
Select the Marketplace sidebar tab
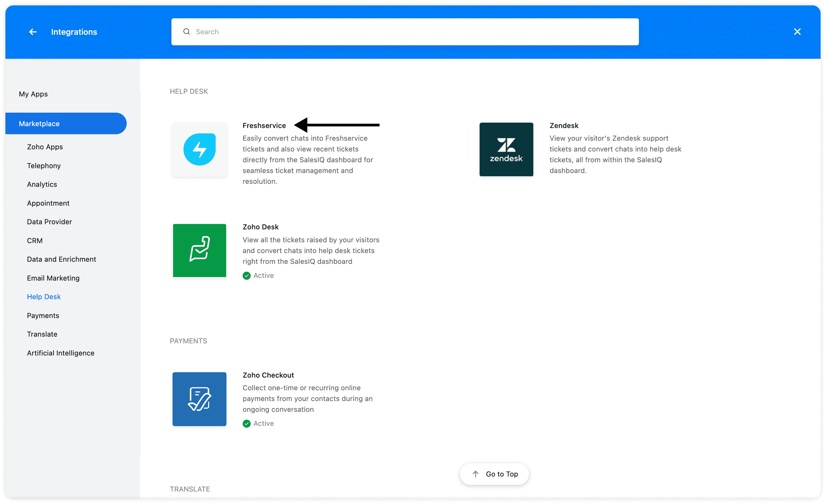39,124
